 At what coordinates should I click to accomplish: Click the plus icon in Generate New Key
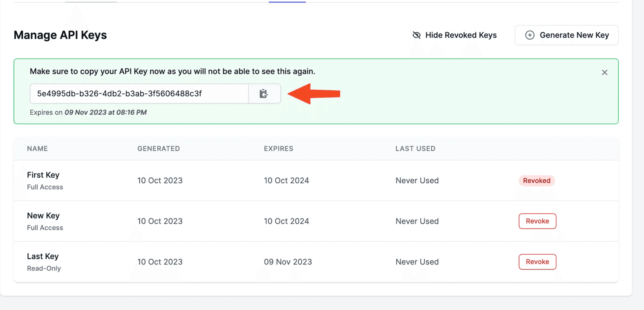click(530, 35)
